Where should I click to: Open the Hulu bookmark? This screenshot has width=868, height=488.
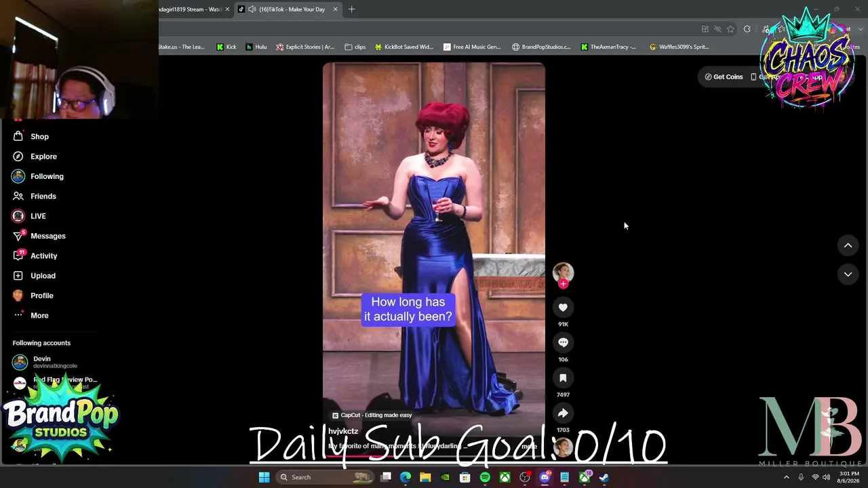point(256,47)
